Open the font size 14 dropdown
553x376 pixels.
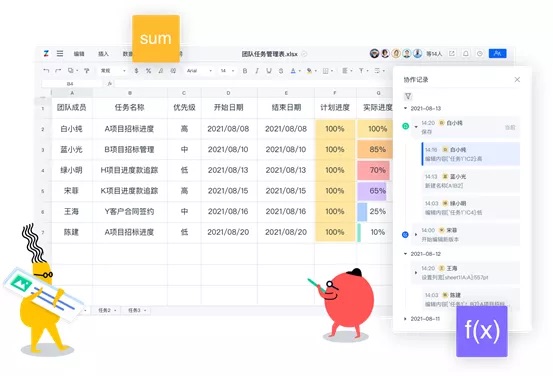tap(227, 71)
